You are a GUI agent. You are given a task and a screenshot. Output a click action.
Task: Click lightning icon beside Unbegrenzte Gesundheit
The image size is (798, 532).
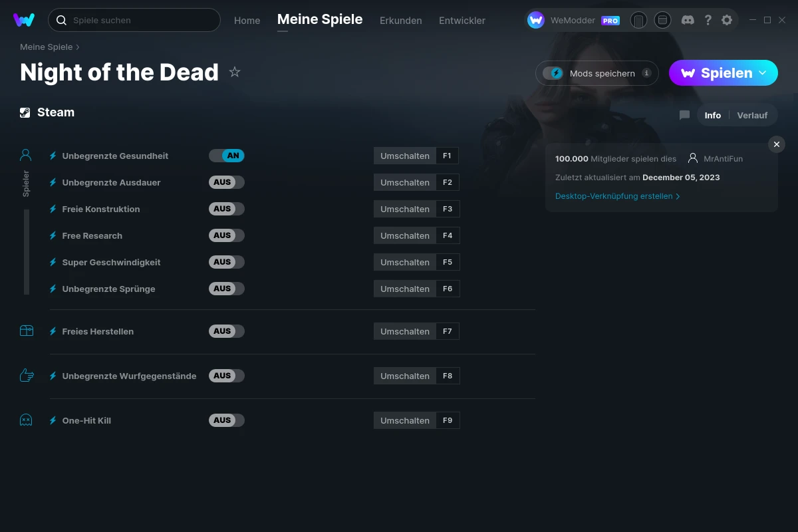[53, 156]
